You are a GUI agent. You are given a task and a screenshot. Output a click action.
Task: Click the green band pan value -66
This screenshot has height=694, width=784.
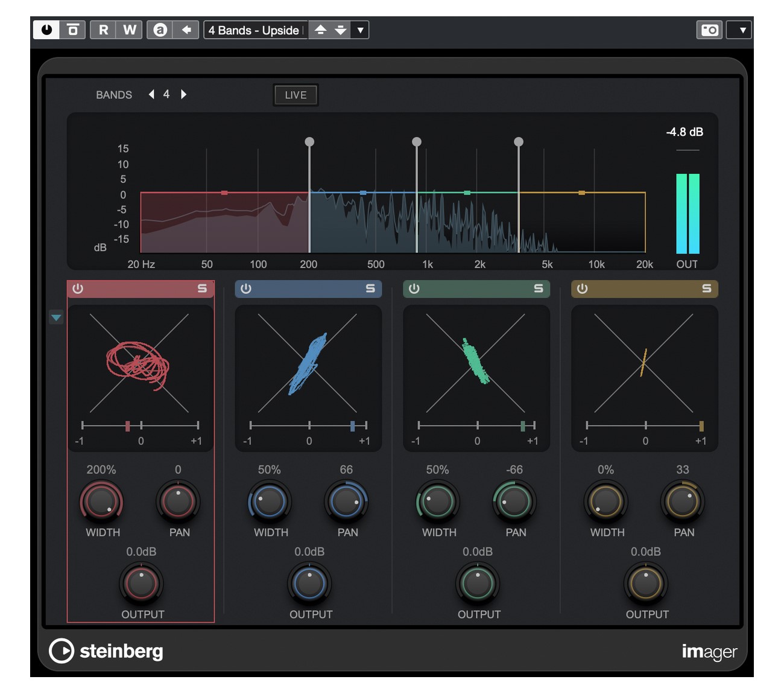click(x=514, y=470)
